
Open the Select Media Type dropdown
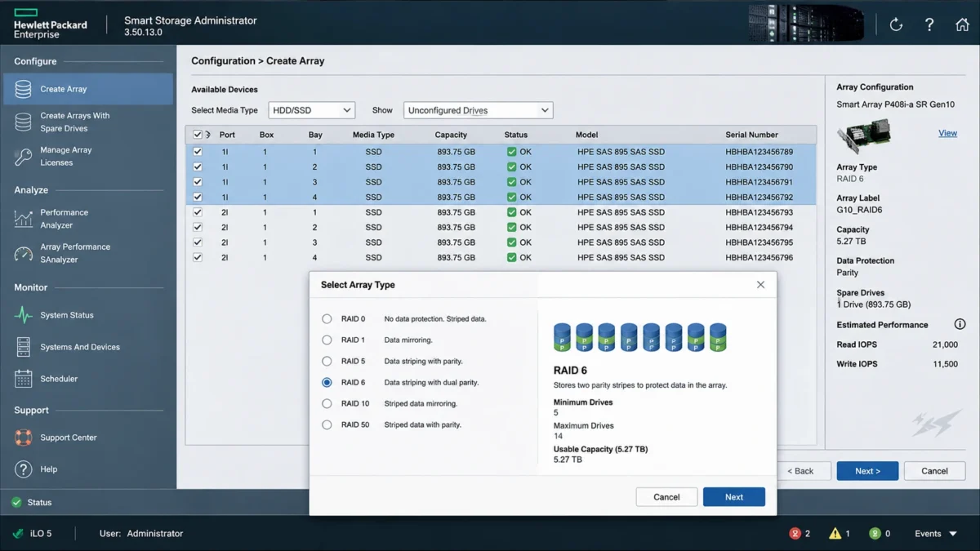[x=312, y=110]
